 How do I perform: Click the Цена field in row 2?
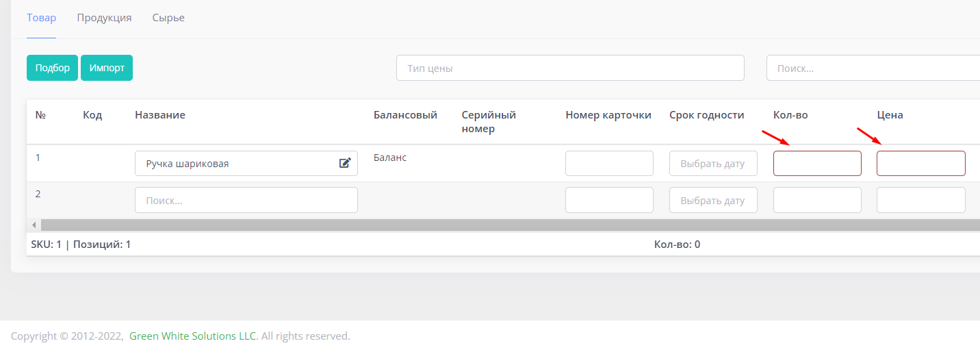(x=921, y=200)
